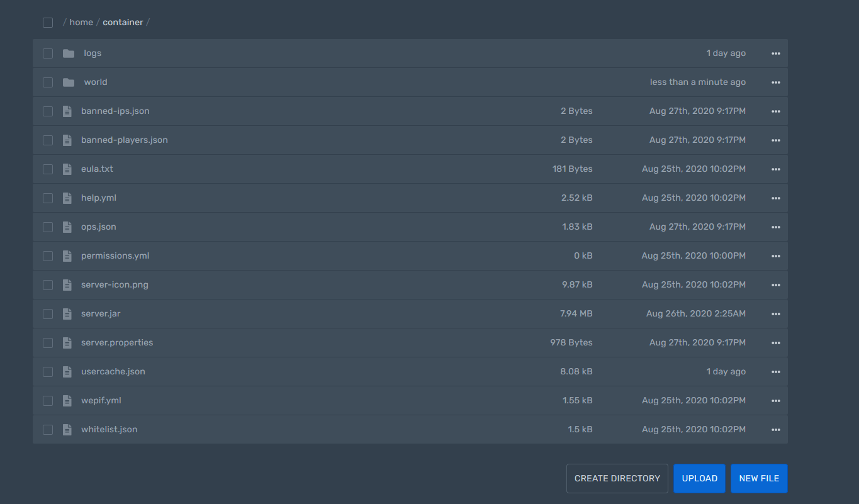The width and height of the screenshot is (859, 504).
Task: Open the actions menu for server.properties
Action: (776, 342)
